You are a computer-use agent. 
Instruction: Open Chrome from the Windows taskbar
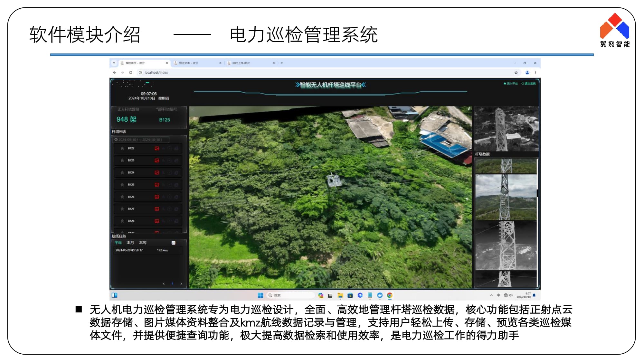pos(390,295)
